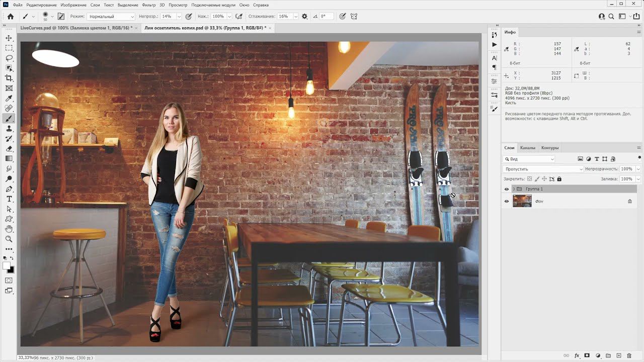Switch to LiveCurves.psd document tab
The height and width of the screenshot is (362, 644).
click(76, 28)
